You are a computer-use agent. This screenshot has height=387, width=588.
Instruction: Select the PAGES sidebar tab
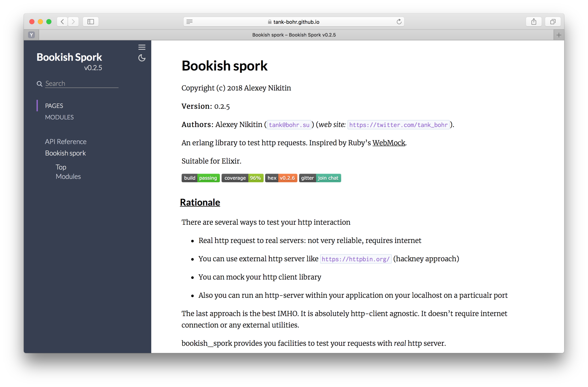tap(54, 106)
